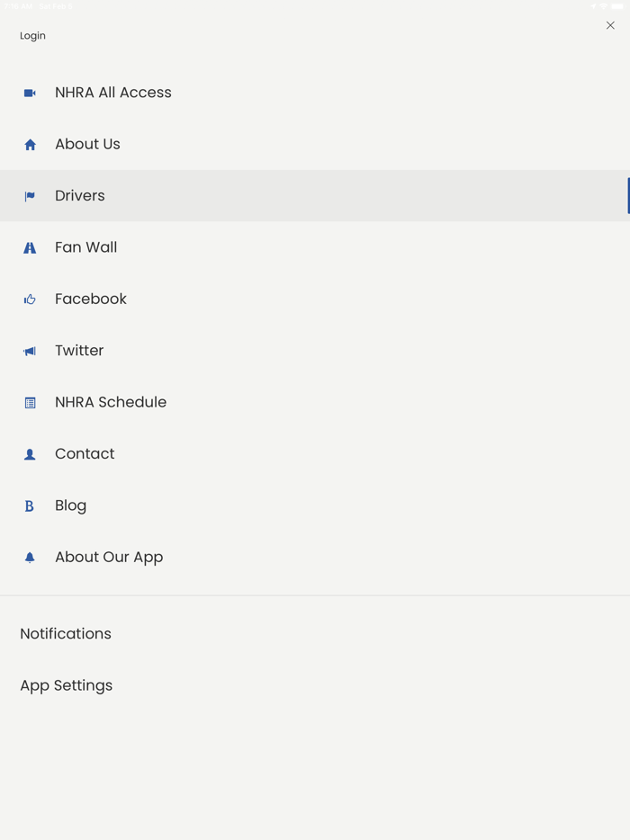This screenshot has width=630, height=840.
Task: Select the Drivers menu entry
Action: 80,196
